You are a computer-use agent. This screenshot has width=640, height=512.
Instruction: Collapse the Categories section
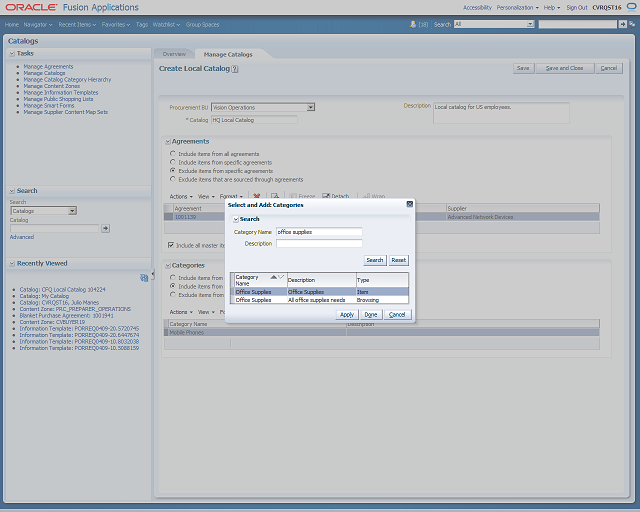pyautogui.click(x=168, y=266)
